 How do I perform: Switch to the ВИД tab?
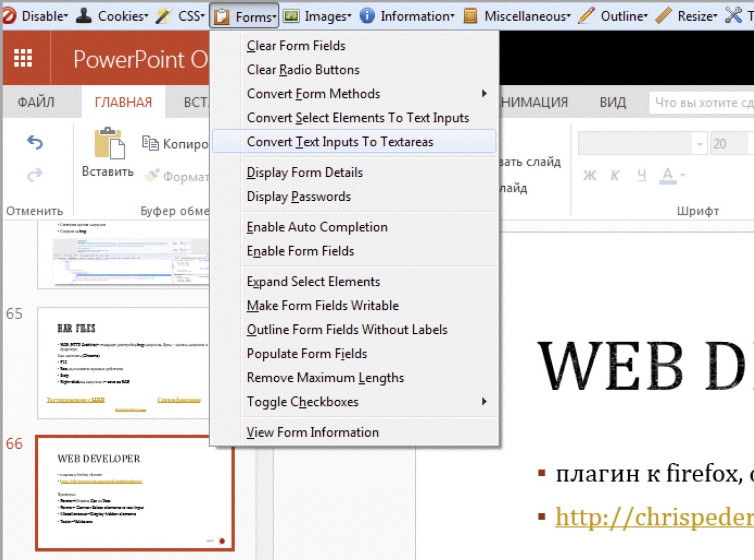pyautogui.click(x=613, y=102)
